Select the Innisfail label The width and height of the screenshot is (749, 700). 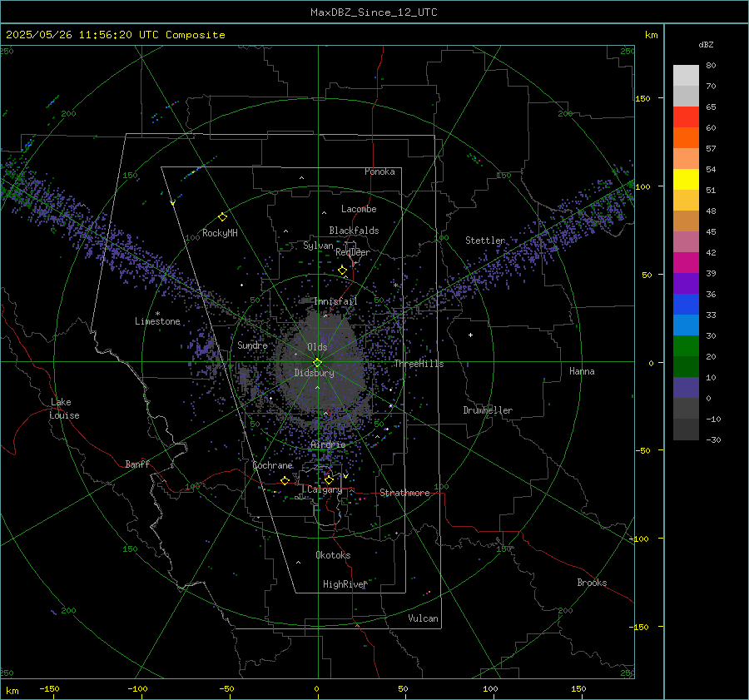point(335,301)
